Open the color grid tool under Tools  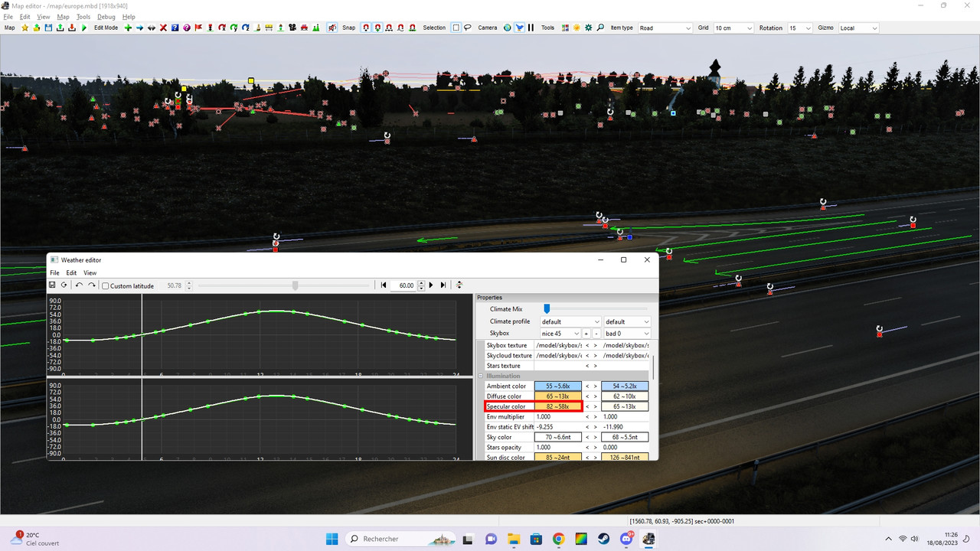click(564, 28)
